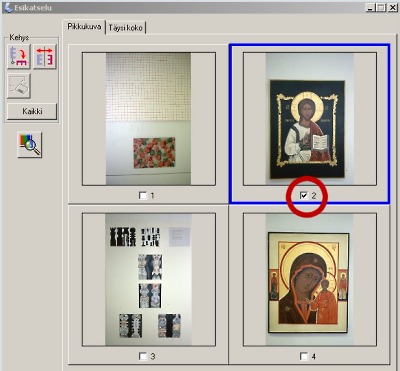400x371 pixels.
Task: Minimize the Esikatselu window
Action: click(370, 8)
